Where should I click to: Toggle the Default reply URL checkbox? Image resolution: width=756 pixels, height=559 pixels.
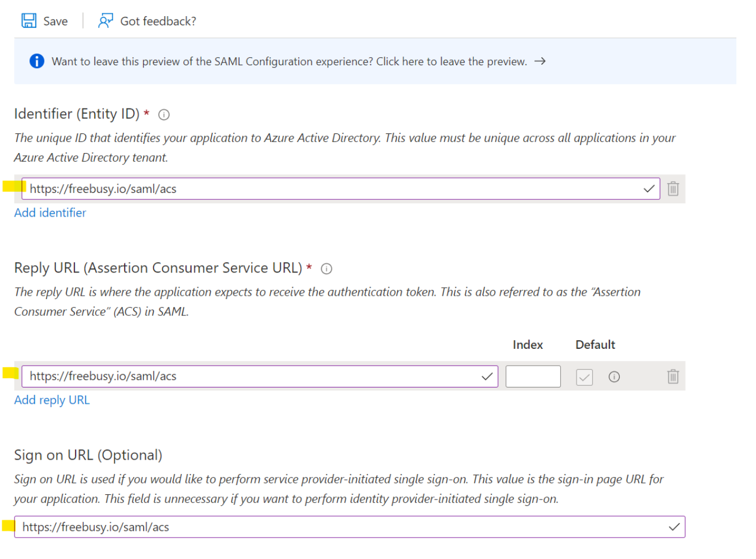click(584, 377)
